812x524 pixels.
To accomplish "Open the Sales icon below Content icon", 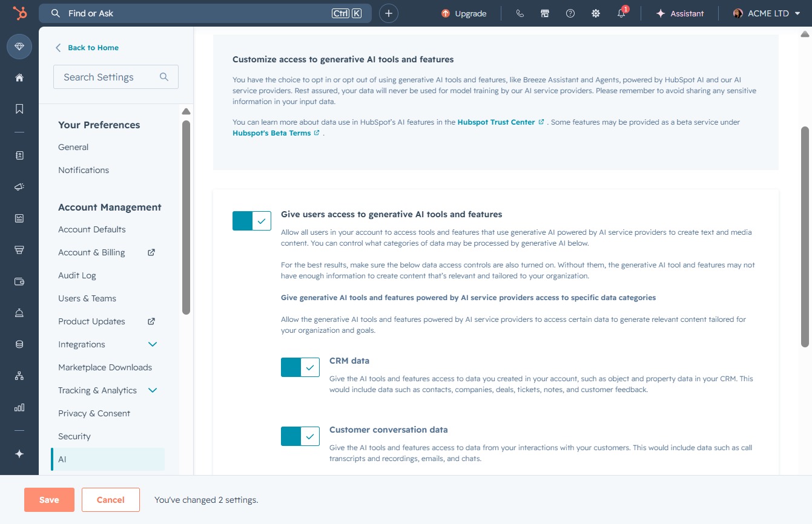I will coord(19,250).
